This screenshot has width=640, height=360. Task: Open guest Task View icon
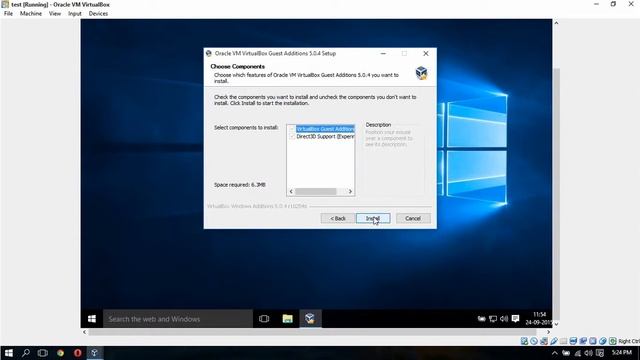264,319
